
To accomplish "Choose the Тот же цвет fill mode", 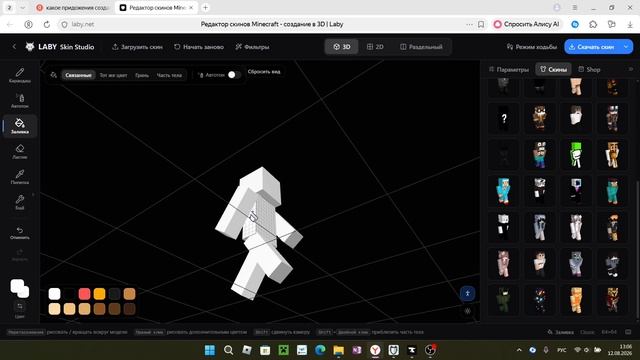I will pos(113,75).
